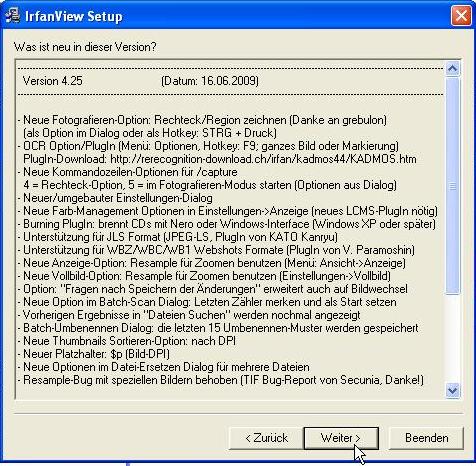Click the scrollbar up arrow
Image resolution: width=476 pixels, height=466 pixels.
point(452,69)
